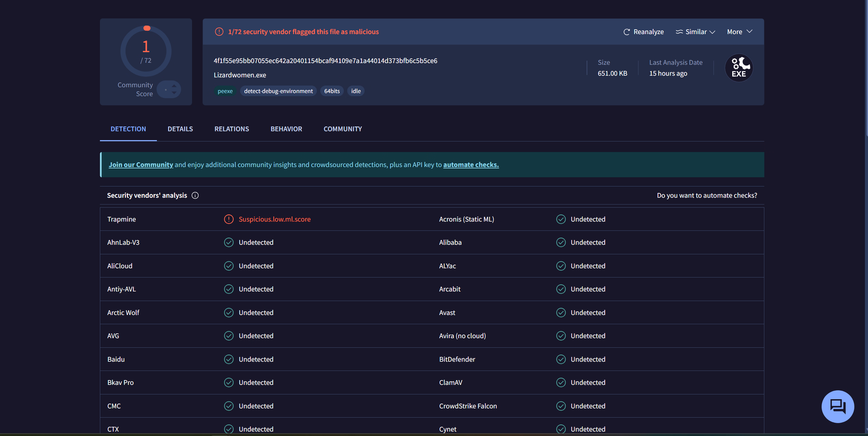868x436 pixels.
Task: Click the Join our Community link
Action: coord(141,165)
